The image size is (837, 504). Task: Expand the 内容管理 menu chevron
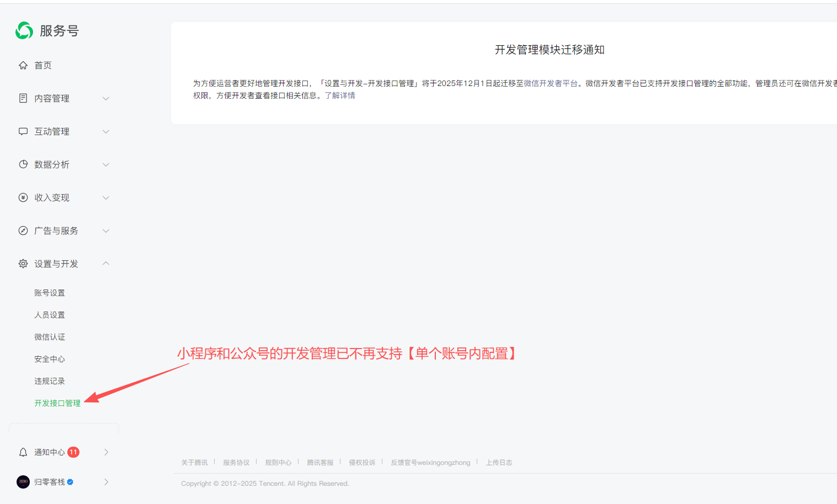(106, 98)
